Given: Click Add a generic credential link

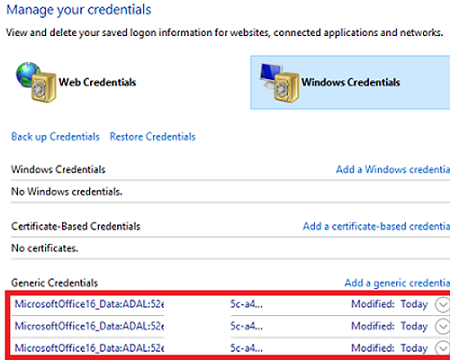Looking at the screenshot, I should pos(397,283).
